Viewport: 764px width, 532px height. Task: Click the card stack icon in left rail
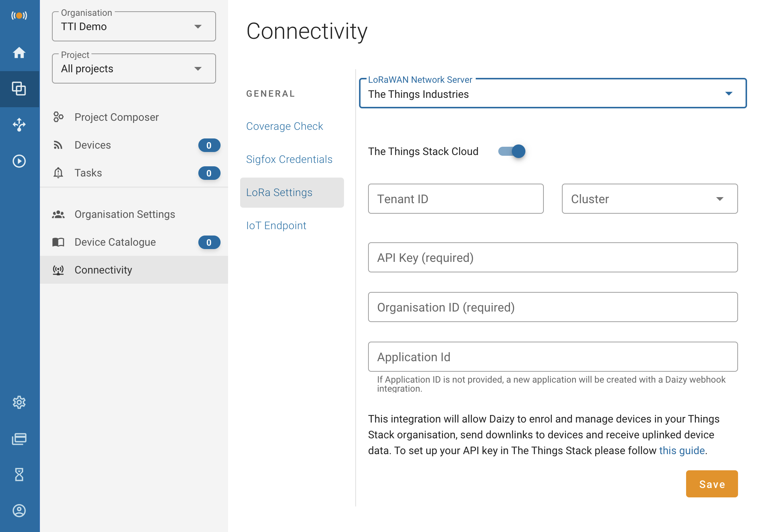[19, 439]
